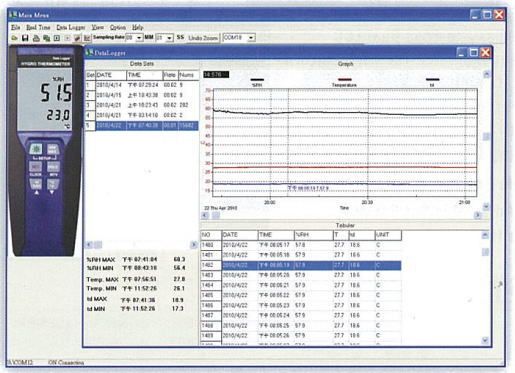Click the Open file folder toolbar icon
The height and width of the screenshot is (373, 515).
click(14, 38)
